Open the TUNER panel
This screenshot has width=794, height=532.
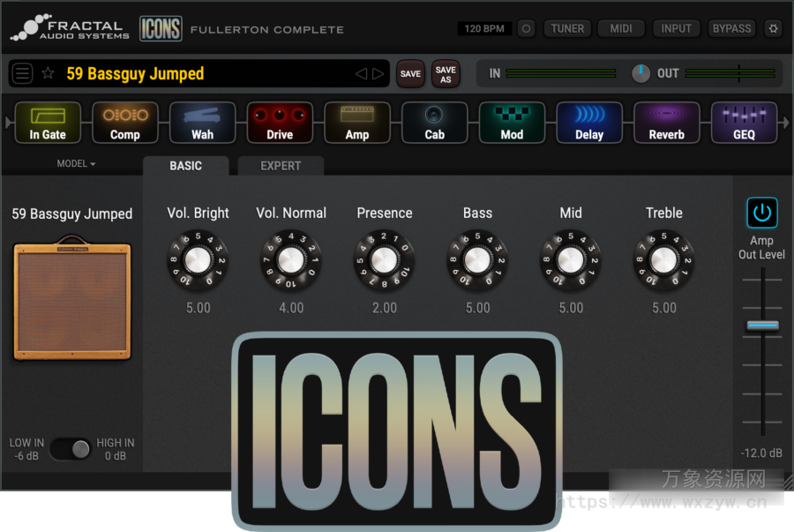567,28
